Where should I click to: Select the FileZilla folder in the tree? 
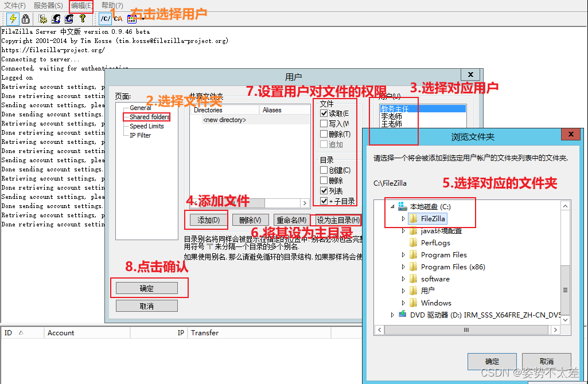[x=428, y=218]
